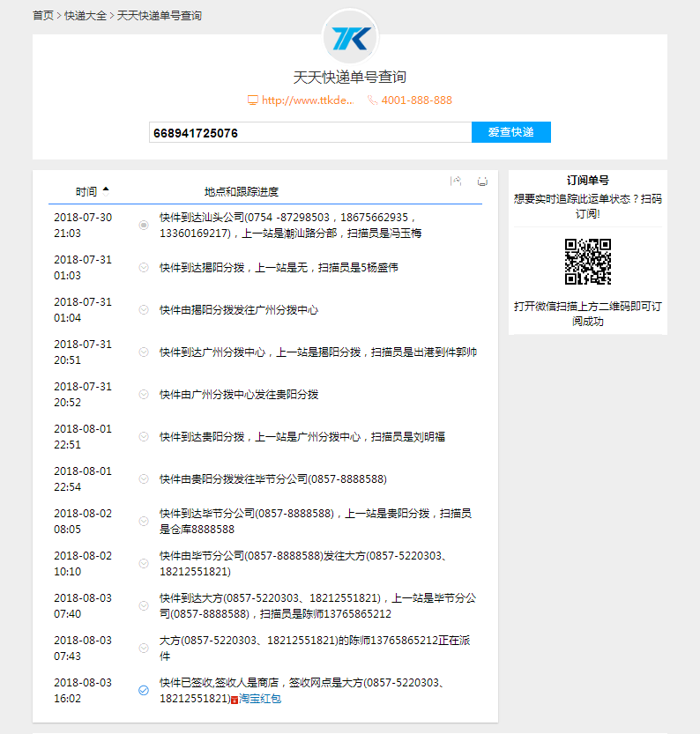700x734 pixels.
Task: Click the status icon for 2018-08-02 10:10
Action: [144, 564]
